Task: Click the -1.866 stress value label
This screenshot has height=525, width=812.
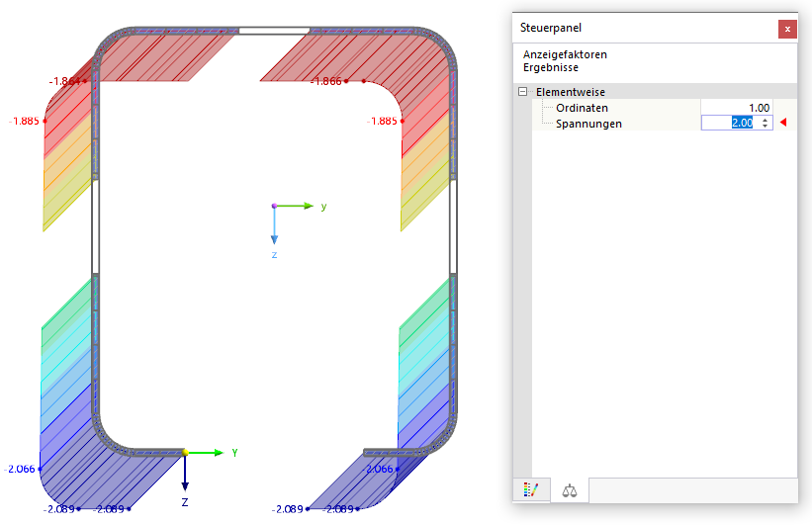Action: point(325,81)
